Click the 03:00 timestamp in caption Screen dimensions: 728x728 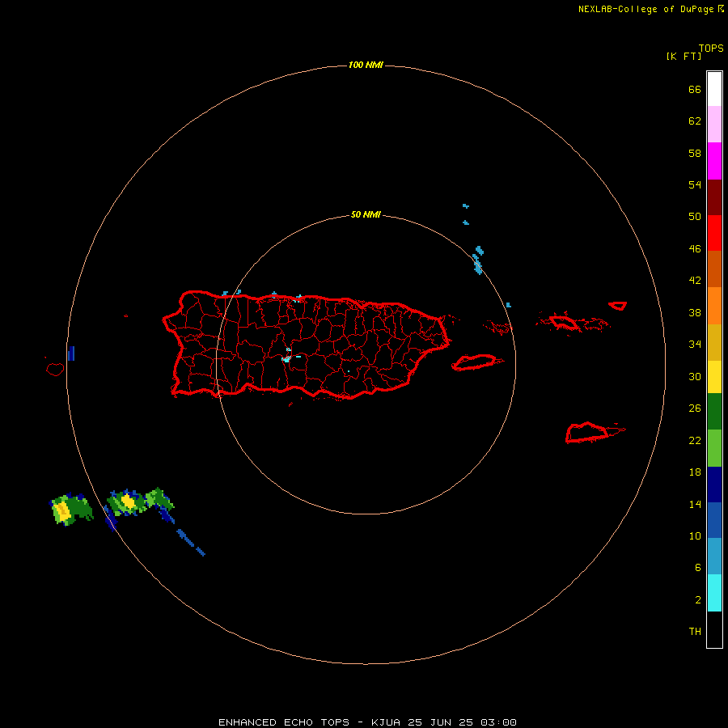[x=498, y=722]
